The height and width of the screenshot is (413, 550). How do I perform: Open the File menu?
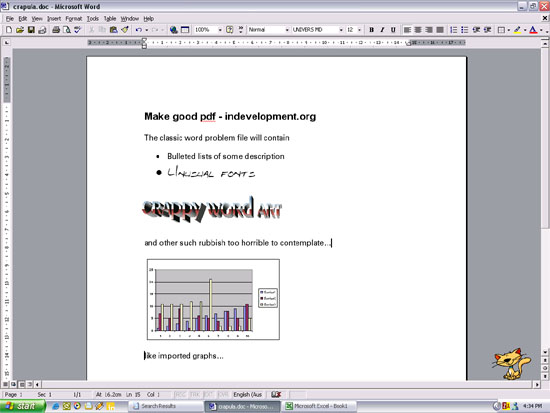coord(10,19)
